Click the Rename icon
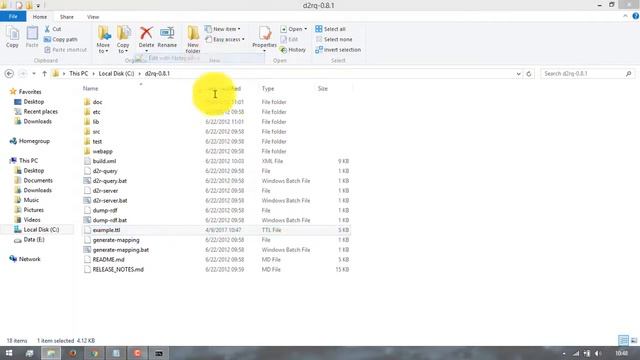640x360 pixels. click(167, 33)
